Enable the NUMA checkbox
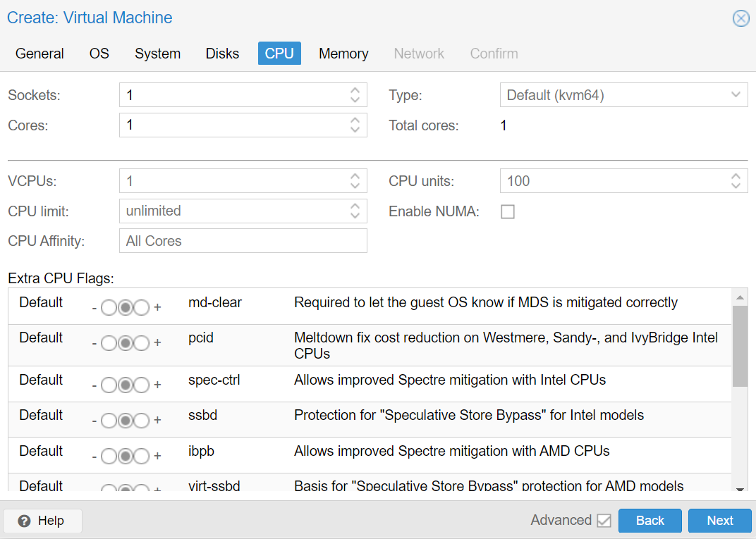The width and height of the screenshot is (756, 539). (x=508, y=211)
